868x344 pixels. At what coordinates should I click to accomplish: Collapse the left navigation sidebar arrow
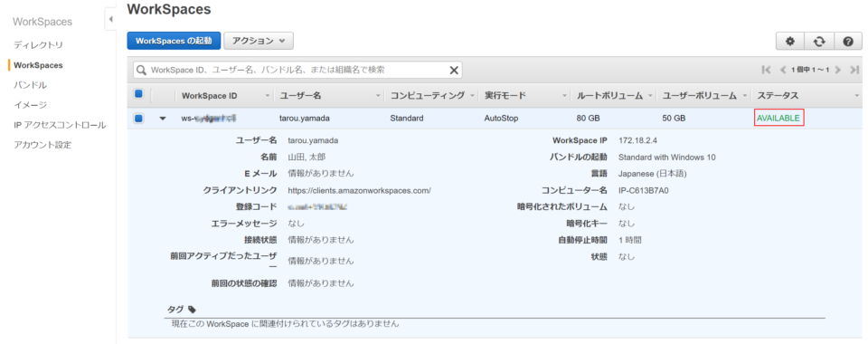(x=110, y=19)
